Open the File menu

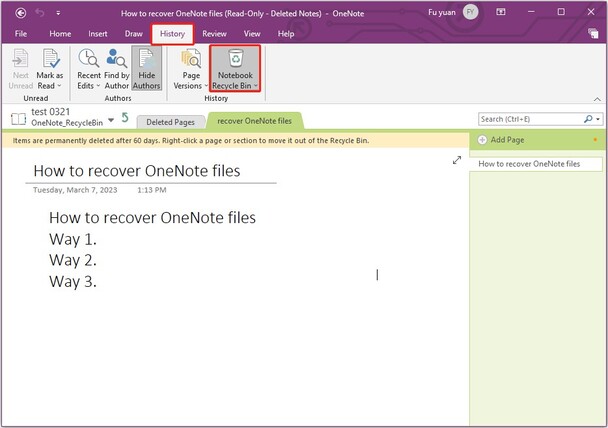(x=19, y=33)
